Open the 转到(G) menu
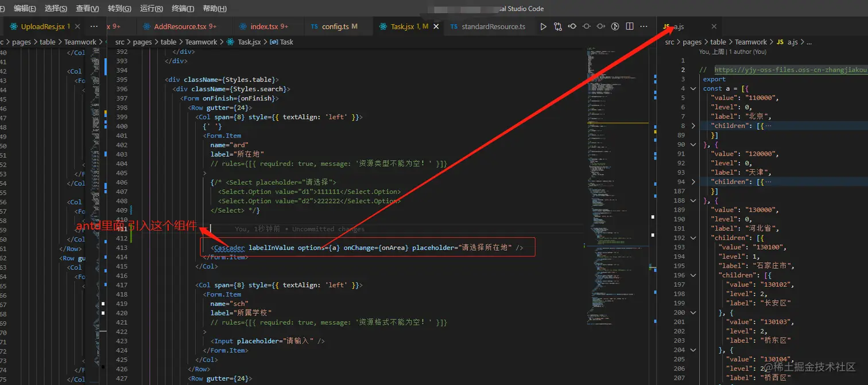 [x=119, y=9]
